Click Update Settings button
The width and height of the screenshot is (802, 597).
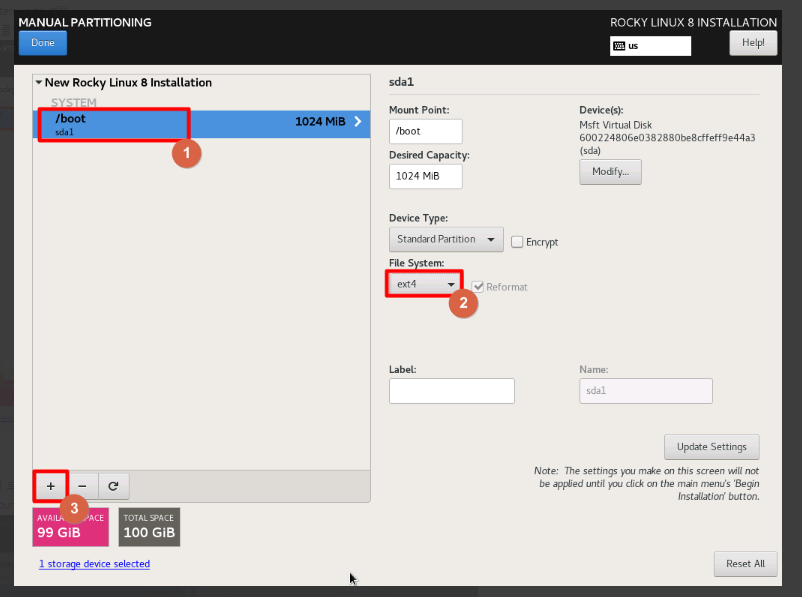point(711,447)
